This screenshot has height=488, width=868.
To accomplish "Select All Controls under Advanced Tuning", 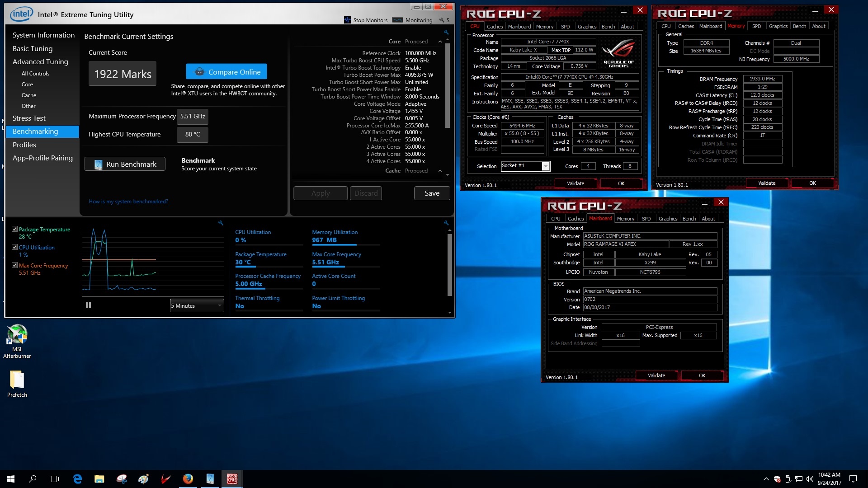I will [35, 73].
